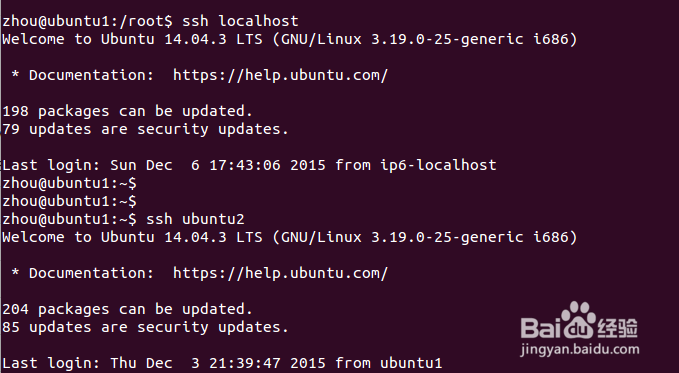Screen dimensions: 679x373
Task: Select the '79 updates are security updates' line
Action: (146, 129)
